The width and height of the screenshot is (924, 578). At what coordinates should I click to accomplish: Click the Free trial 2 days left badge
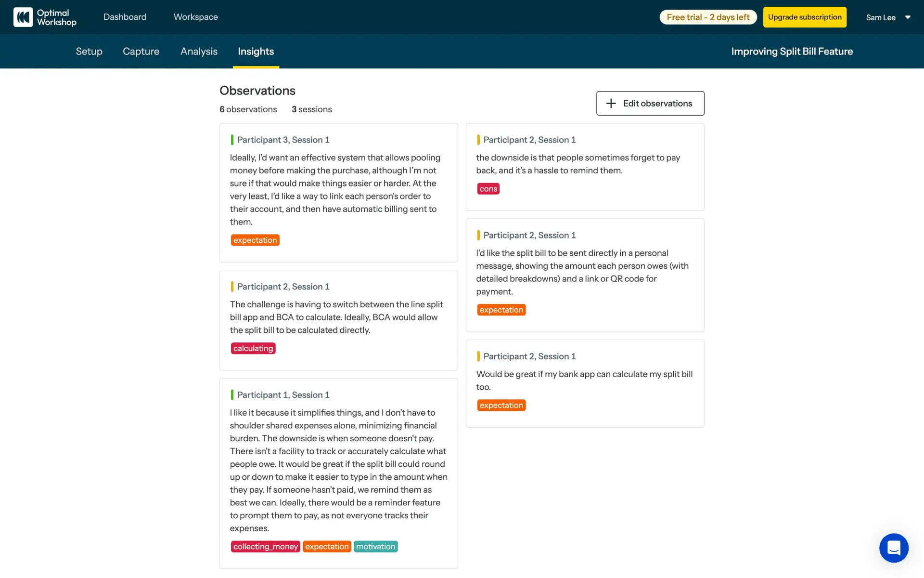[708, 17]
